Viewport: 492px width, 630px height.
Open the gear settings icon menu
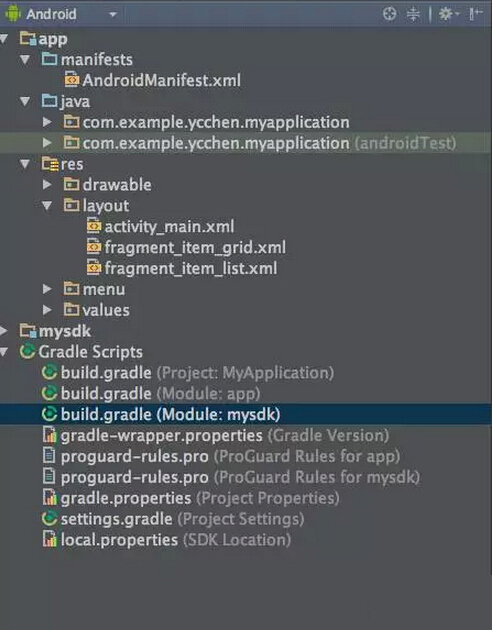coord(448,14)
